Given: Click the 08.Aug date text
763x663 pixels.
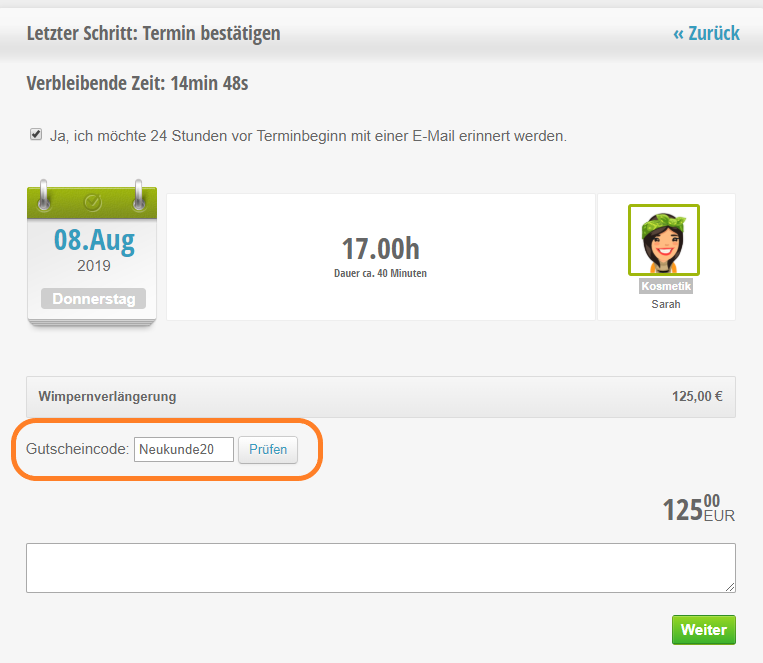Looking at the screenshot, I should tap(94, 240).
